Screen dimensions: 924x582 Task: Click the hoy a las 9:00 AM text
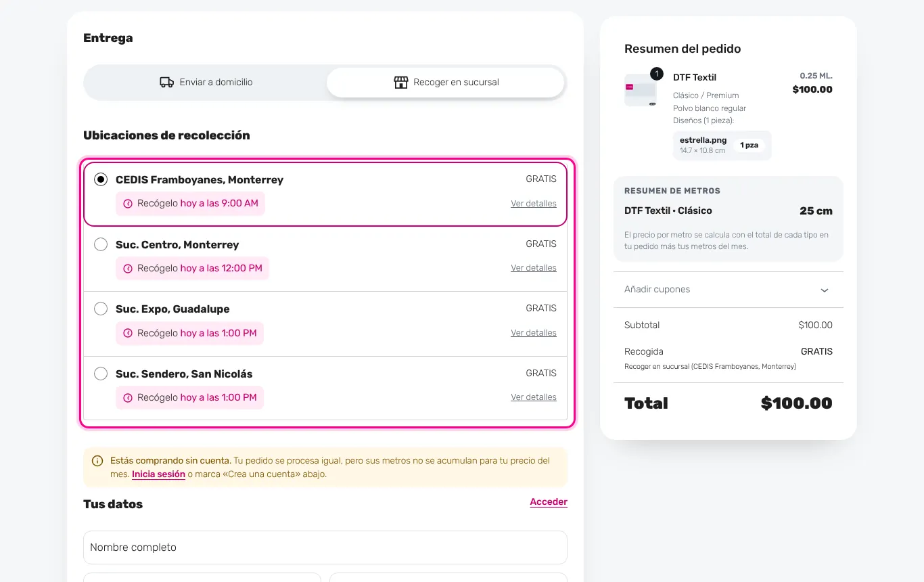coord(219,204)
